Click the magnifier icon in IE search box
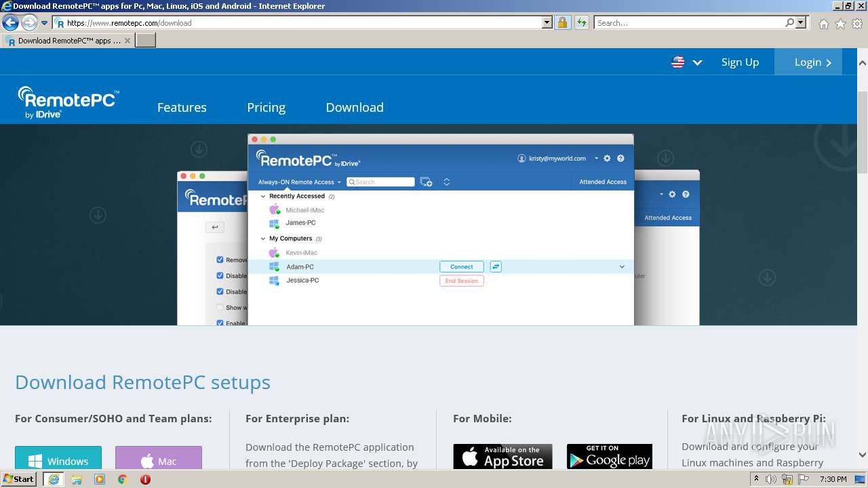The image size is (868, 488). click(x=789, y=22)
